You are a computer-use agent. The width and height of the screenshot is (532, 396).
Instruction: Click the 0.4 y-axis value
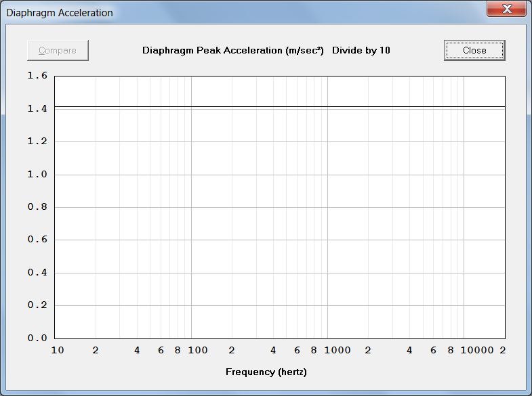coord(37,272)
